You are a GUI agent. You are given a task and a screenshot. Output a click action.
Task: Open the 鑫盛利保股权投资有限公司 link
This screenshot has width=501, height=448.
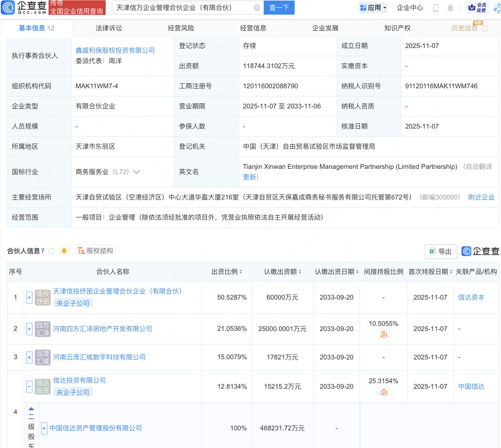[115, 50]
